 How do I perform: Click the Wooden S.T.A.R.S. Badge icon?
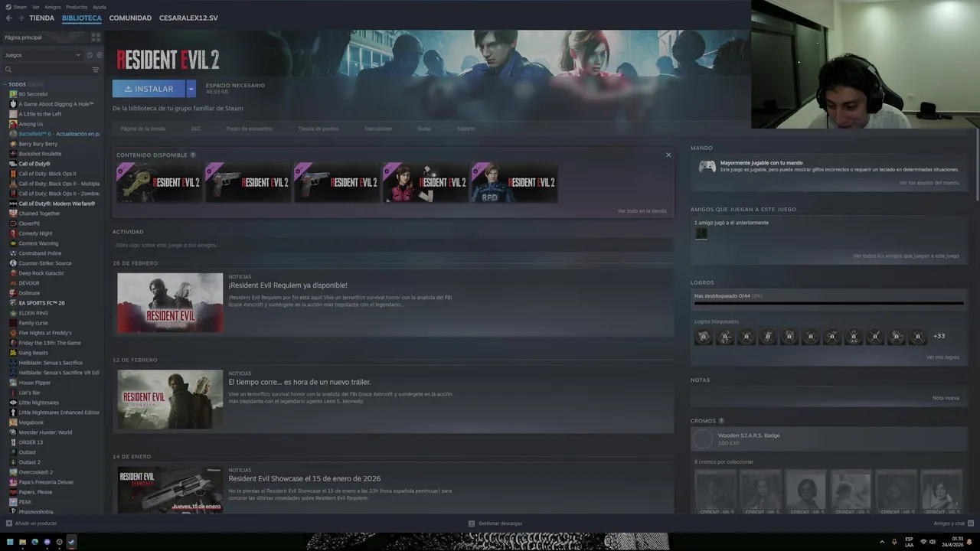(x=703, y=439)
